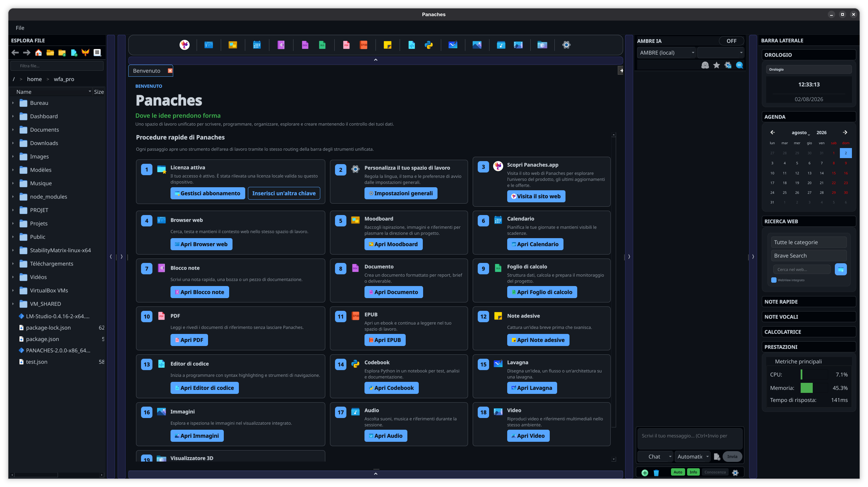Viewport: 868px width, 487px height.
Task: Toggle the AMBRE IA OFF switch
Action: [x=731, y=41]
